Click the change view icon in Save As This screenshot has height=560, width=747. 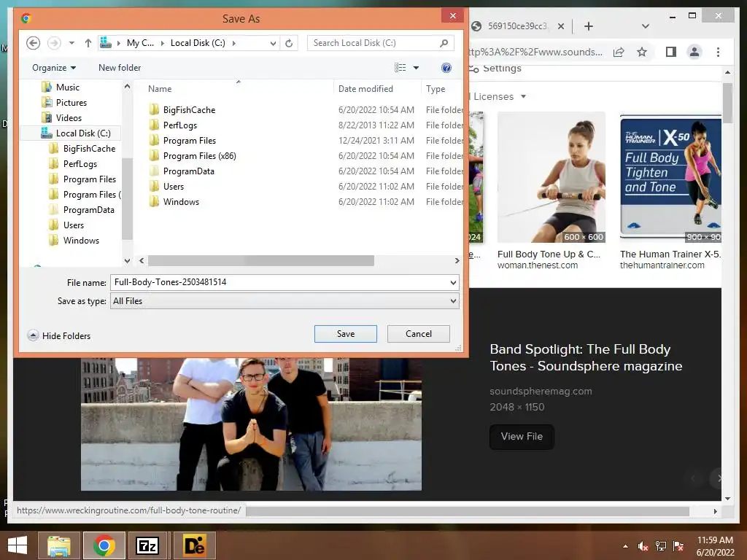[400, 68]
